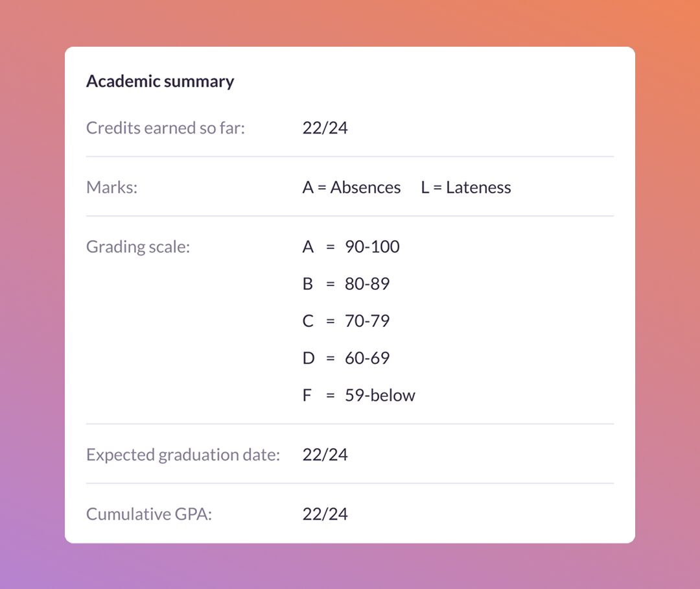Viewport: 700px width, 589px height.
Task: Select the 'Credits earned so far:' label
Action: (165, 128)
